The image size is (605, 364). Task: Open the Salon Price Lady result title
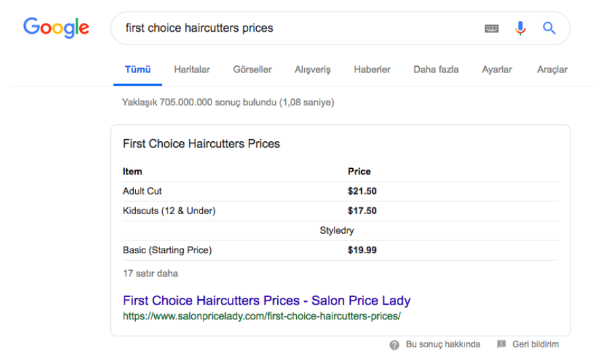click(266, 301)
